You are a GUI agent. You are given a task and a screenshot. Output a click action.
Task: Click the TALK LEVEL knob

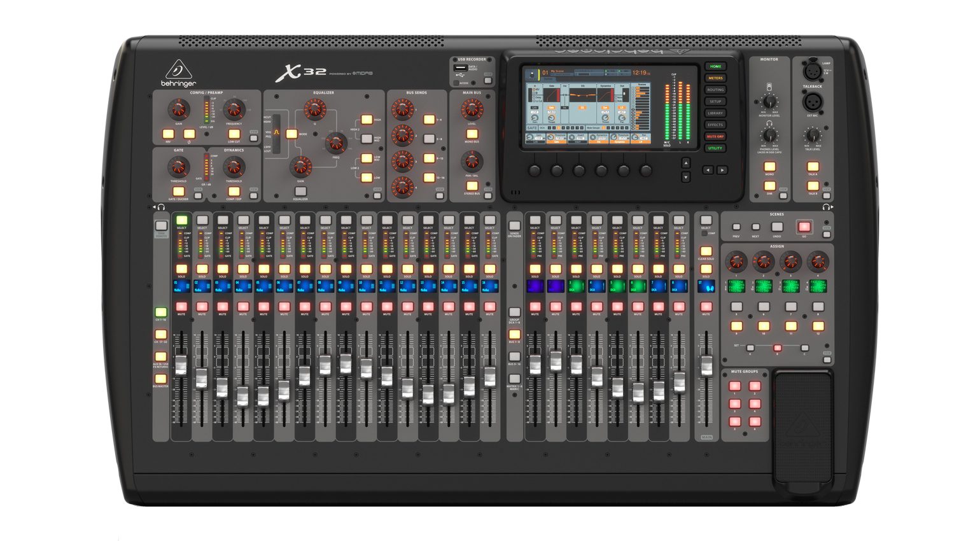813,135
